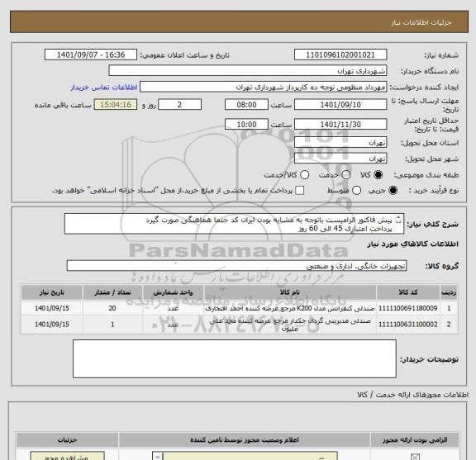Viewport: 476px width, 460px height.
Task: Click the need number field 1101096102001021
Action: point(340,55)
